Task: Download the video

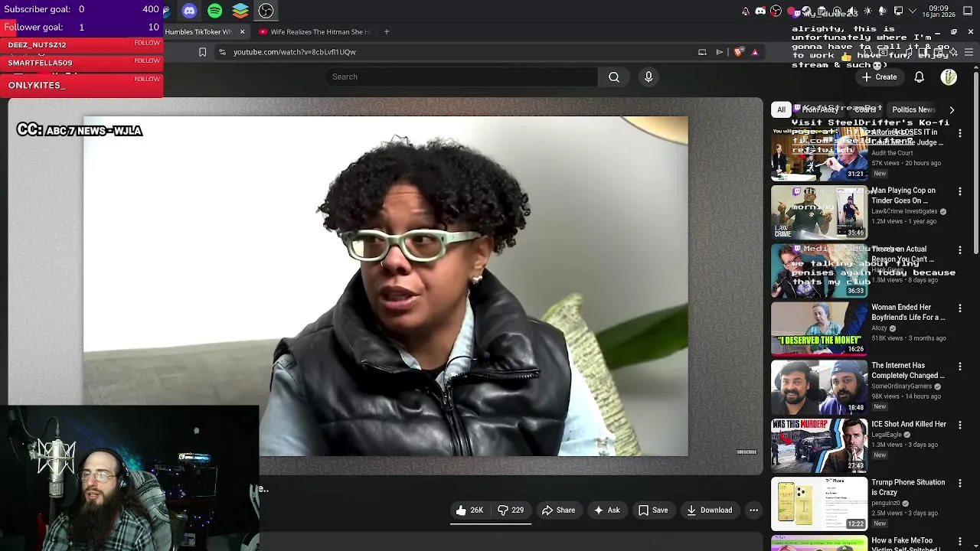Action: (x=710, y=510)
